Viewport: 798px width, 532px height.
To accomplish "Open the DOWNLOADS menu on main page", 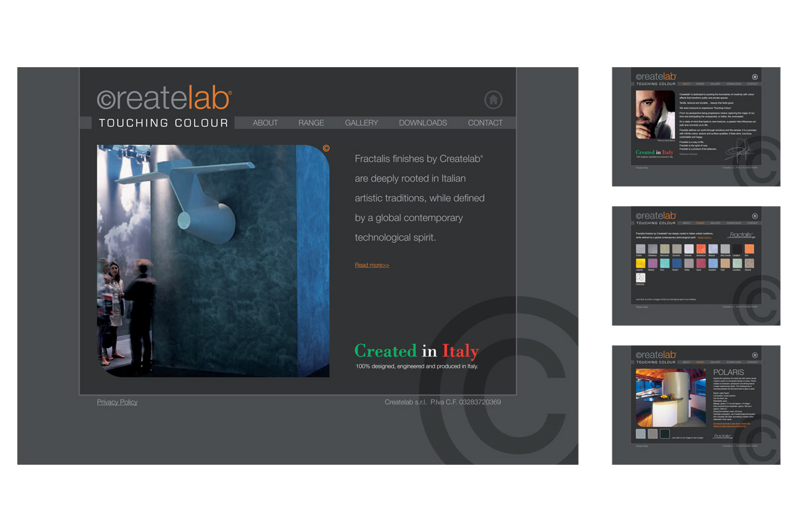I will [x=423, y=123].
